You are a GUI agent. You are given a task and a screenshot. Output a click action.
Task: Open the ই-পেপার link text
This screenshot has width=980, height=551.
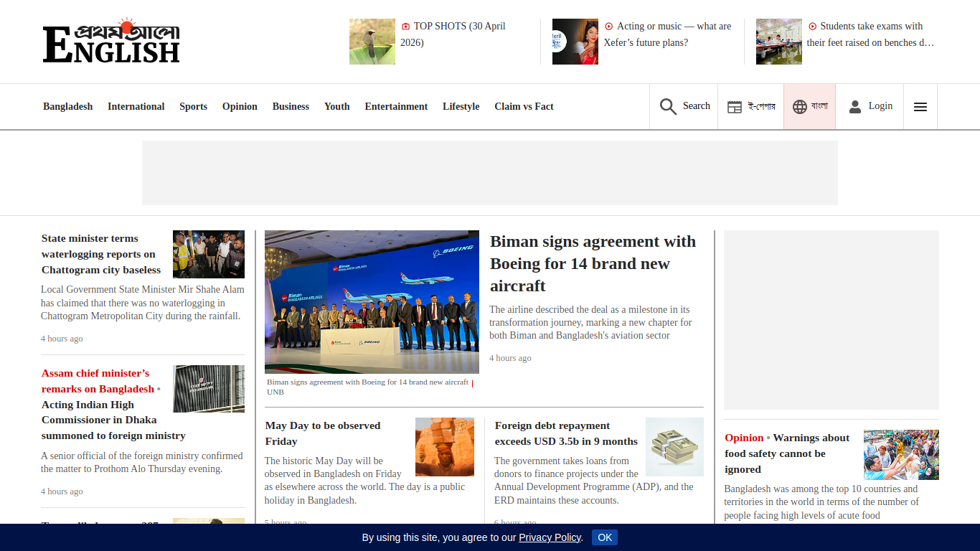coord(762,106)
